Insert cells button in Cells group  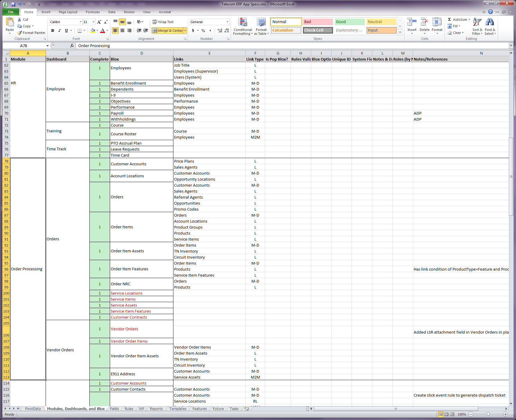[412, 26]
